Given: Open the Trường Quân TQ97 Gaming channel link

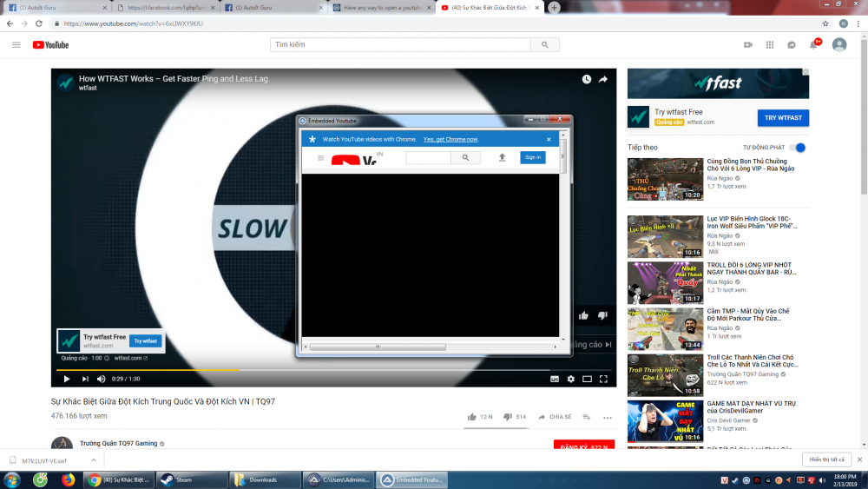Looking at the screenshot, I should click(x=118, y=443).
